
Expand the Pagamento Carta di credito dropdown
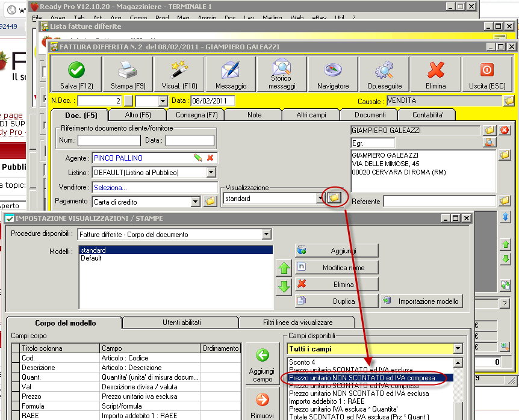click(x=195, y=202)
